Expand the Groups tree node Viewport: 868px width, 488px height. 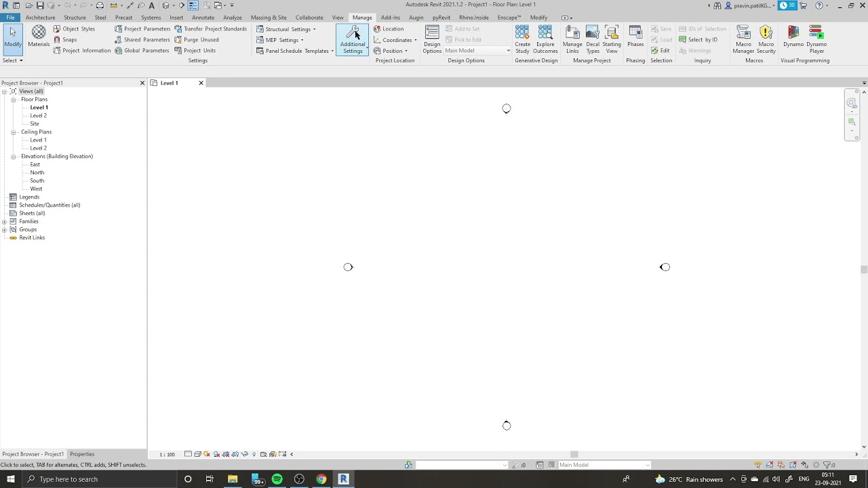point(4,230)
